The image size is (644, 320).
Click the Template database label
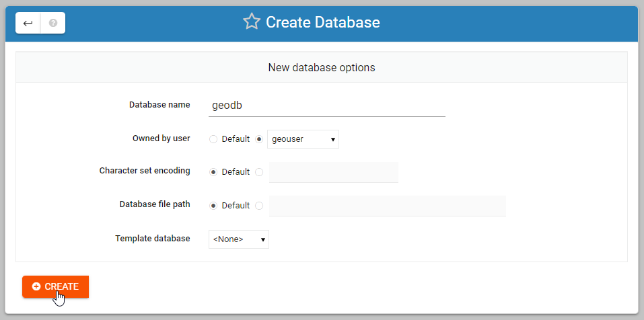point(153,239)
